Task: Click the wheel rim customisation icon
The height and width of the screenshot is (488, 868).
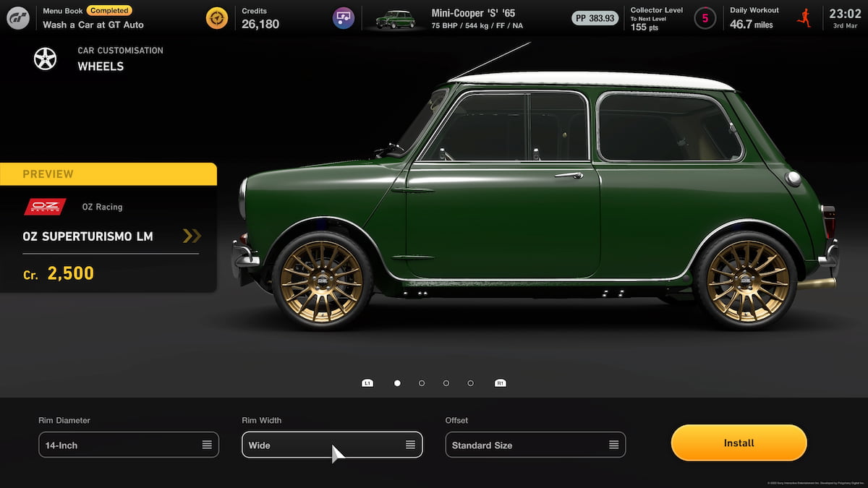Action: [x=45, y=59]
